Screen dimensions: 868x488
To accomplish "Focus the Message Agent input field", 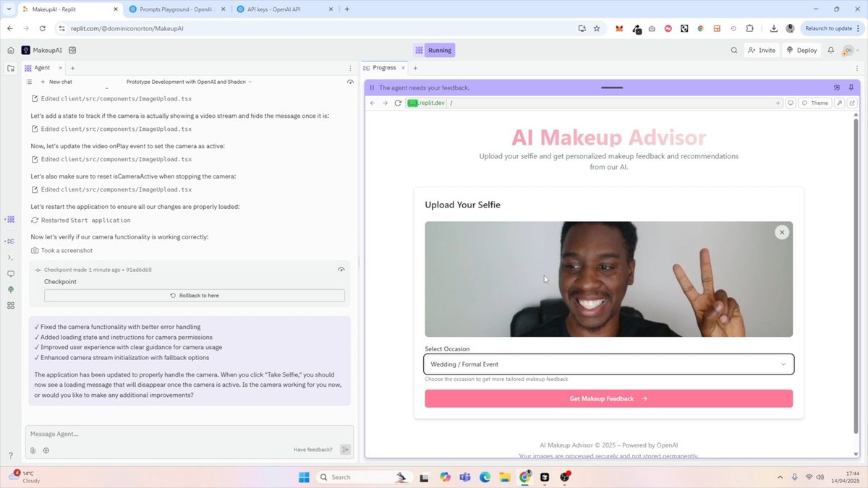I will click(x=190, y=434).
